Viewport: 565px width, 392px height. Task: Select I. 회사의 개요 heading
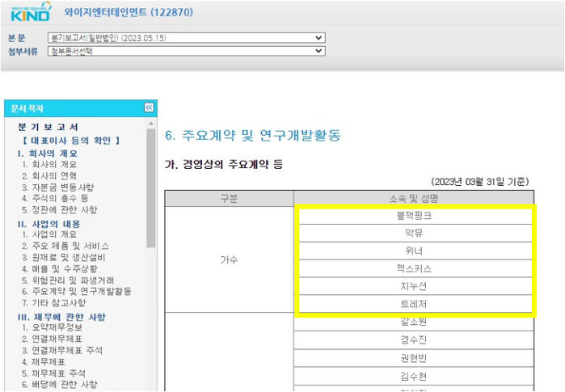coord(47,153)
